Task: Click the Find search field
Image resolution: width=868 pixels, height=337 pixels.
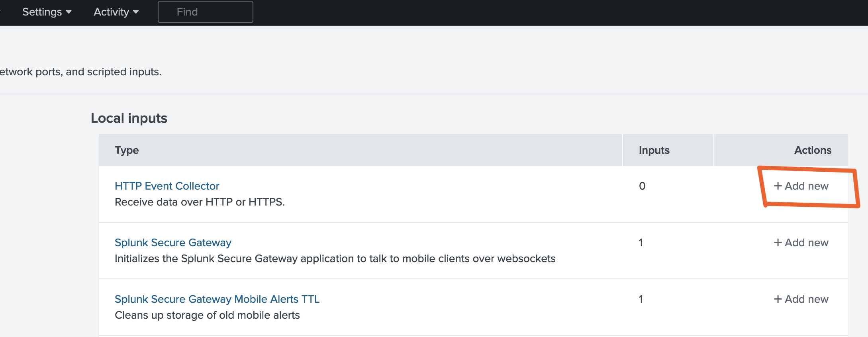Action: pyautogui.click(x=205, y=12)
